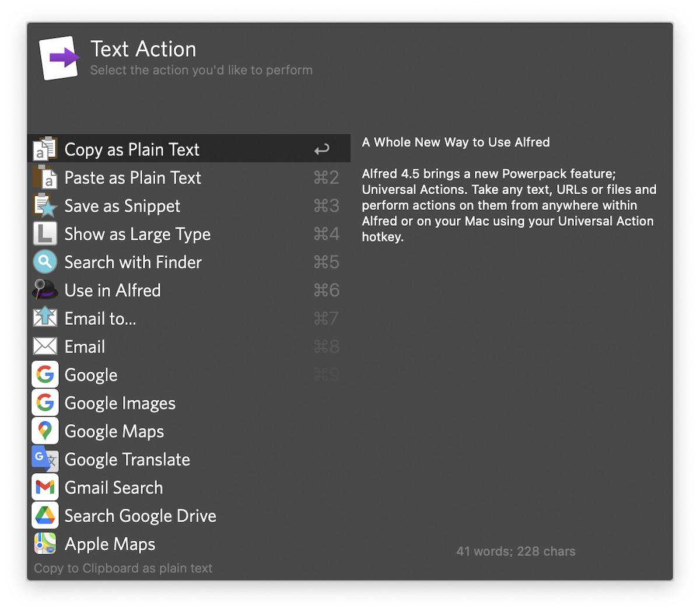Click the 'A Whole New Way to Use Alfred' heading

[x=456, y=142]
